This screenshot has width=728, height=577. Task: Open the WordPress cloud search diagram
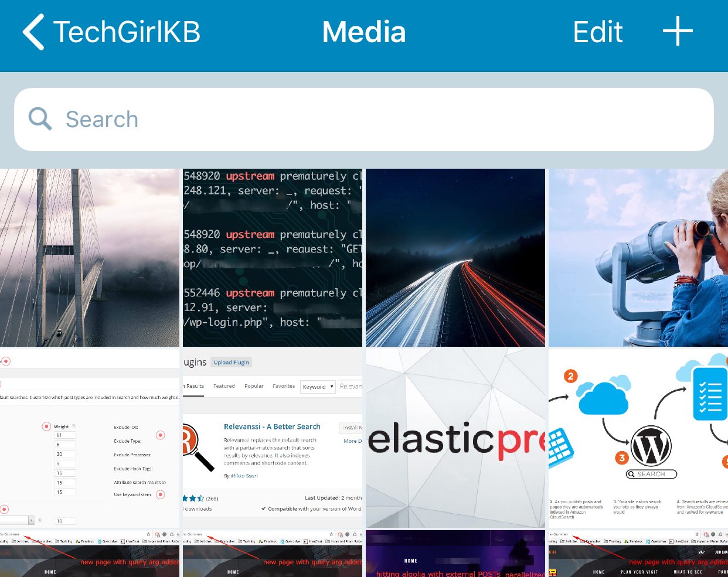[638, 438]
